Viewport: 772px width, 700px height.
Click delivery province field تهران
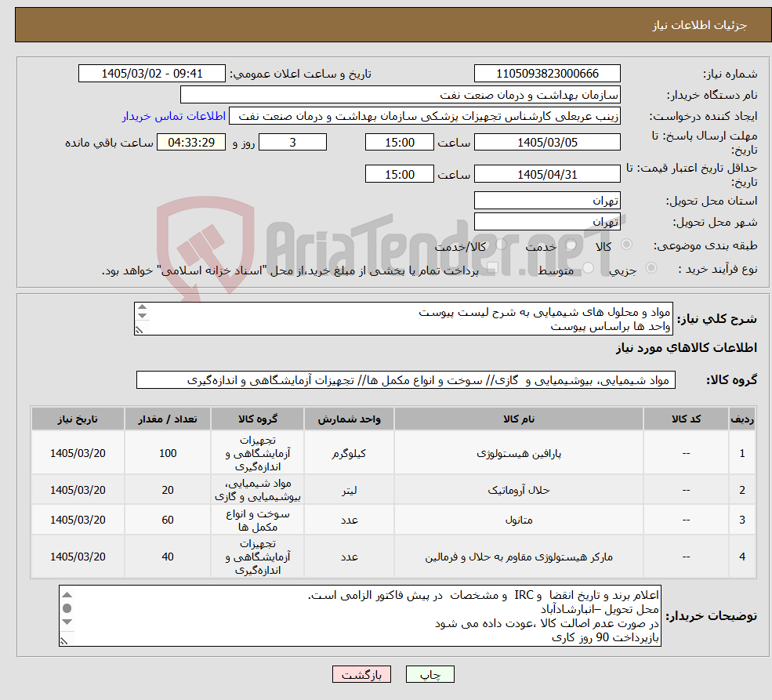pyautogui.click(x=547, y=201)
